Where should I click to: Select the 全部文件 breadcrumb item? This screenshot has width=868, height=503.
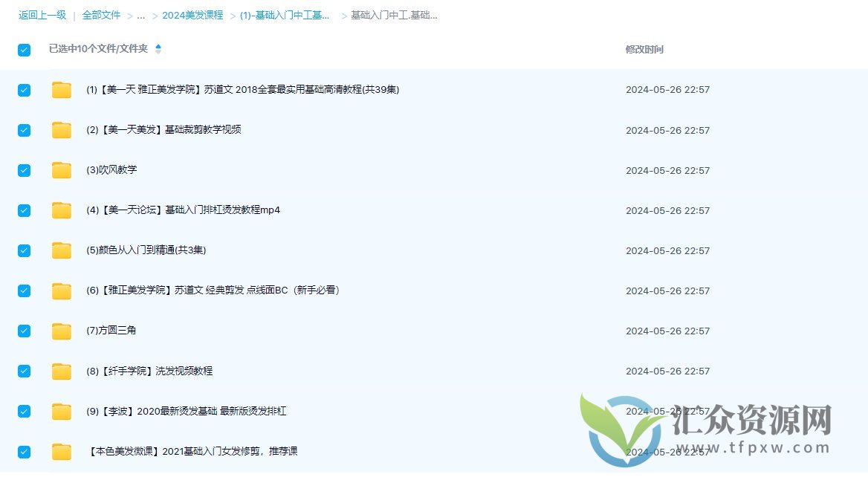(x=101, y=15)
